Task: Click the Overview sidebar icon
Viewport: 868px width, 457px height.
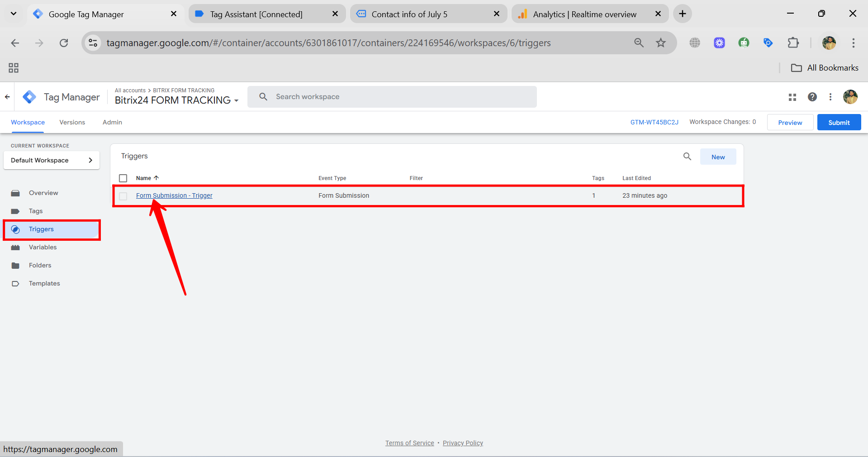Action: tap(15, 193)
